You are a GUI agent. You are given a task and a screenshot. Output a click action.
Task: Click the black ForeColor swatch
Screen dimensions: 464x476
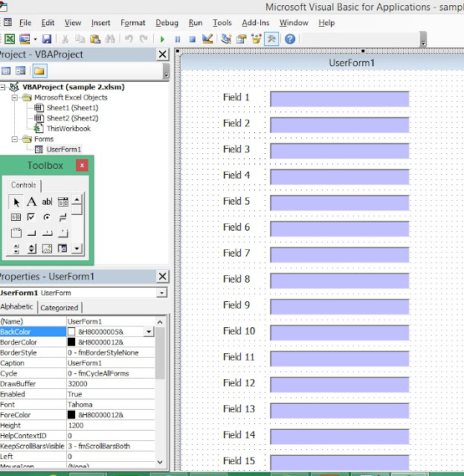(x=71, y=415)
